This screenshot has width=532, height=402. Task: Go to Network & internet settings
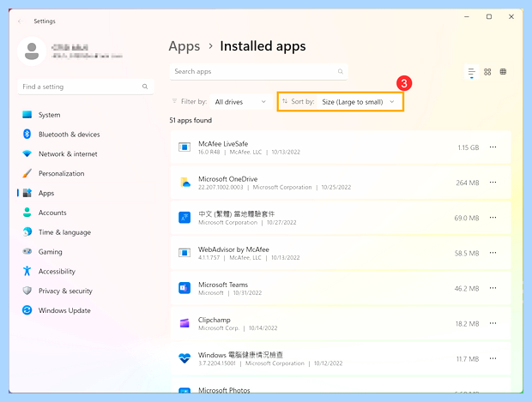click(86, 154)
